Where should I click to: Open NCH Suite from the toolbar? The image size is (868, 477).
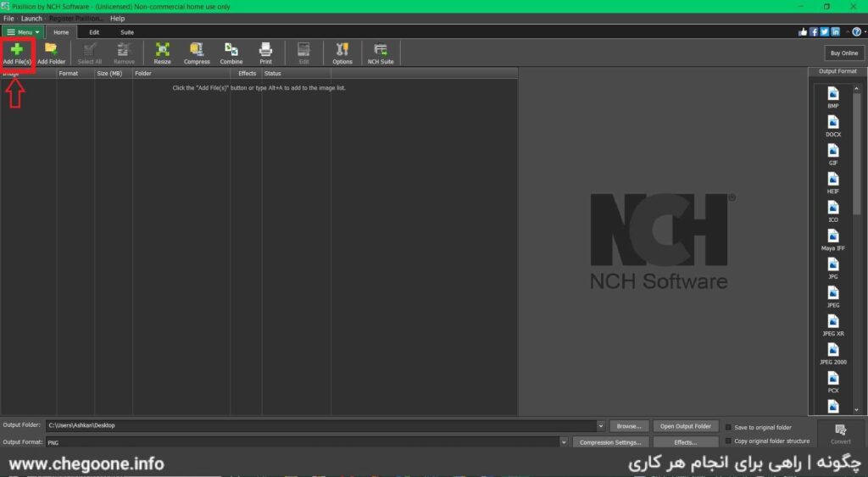[381, 53]
